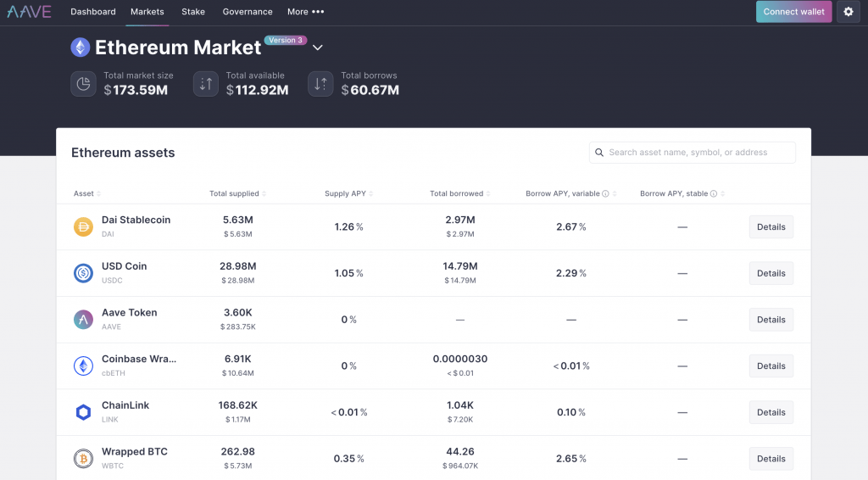Sort by Total supplied column

pos(237,193)
